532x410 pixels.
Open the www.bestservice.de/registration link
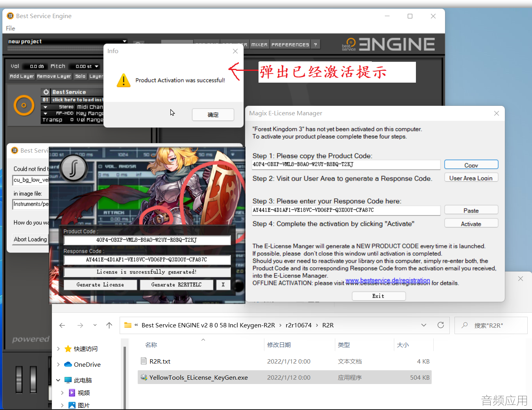coord(388,281)
